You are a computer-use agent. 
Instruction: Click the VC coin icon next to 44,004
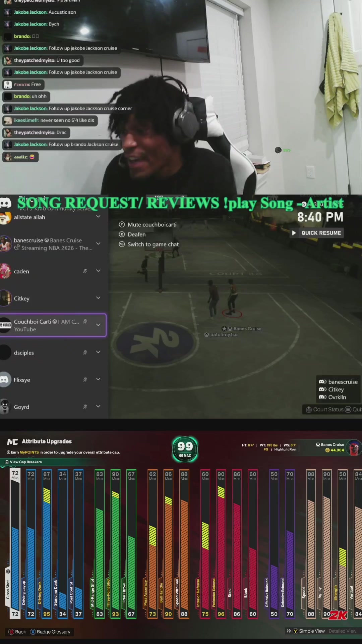327,450
